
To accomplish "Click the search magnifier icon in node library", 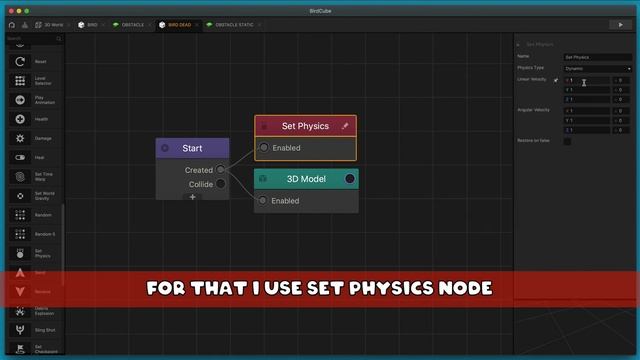I will click(59, 38).
